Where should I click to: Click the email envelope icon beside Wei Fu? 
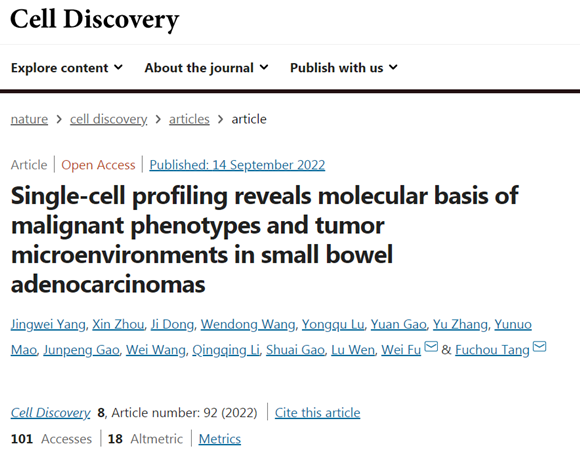point(431,346)
